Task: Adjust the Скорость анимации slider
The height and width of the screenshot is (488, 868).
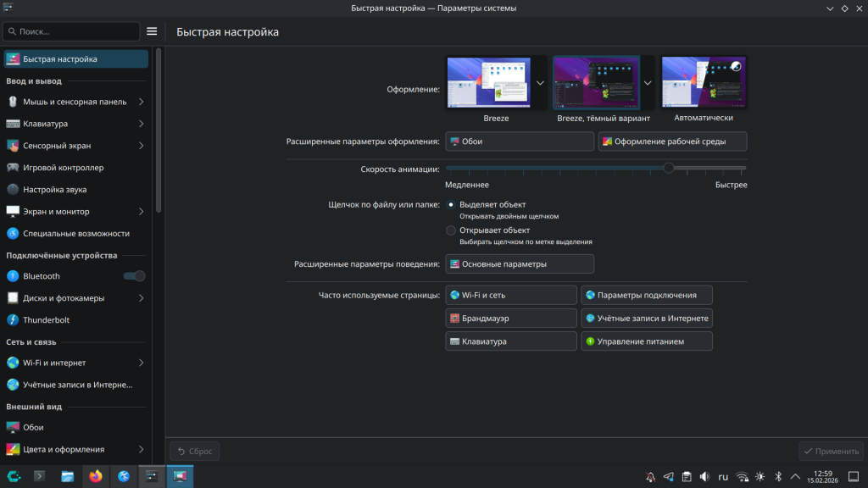Action: [669, 169]
